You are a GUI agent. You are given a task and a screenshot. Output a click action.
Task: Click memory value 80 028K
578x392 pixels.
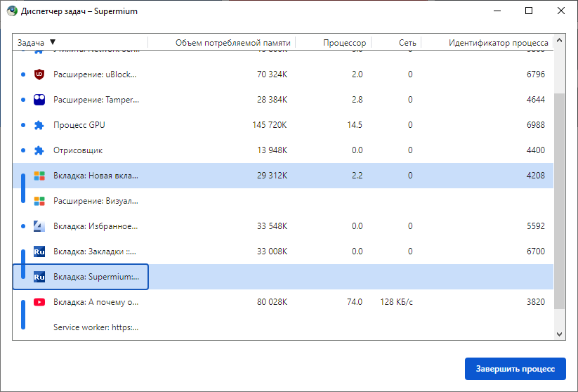pyautogui.click(x=272, y=302)
